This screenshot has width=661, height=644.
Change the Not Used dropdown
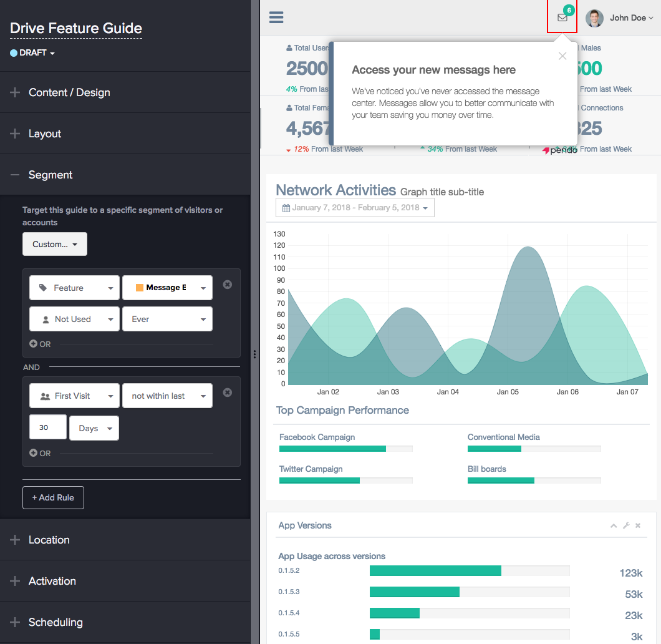[74, 319]
